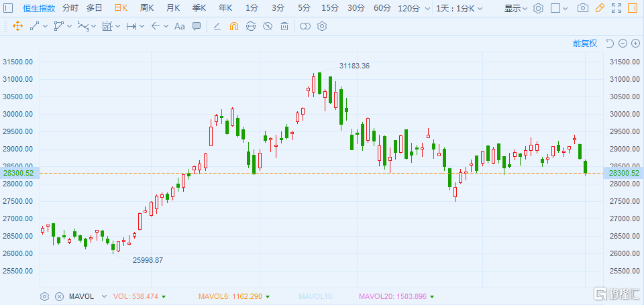Switch to 120分 minute chart

411,8
